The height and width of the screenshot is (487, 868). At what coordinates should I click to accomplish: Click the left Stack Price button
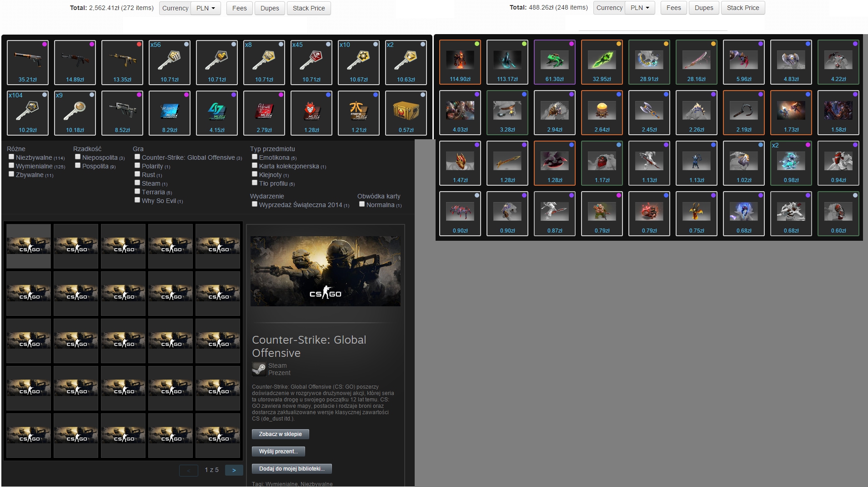tap(309, 8)
